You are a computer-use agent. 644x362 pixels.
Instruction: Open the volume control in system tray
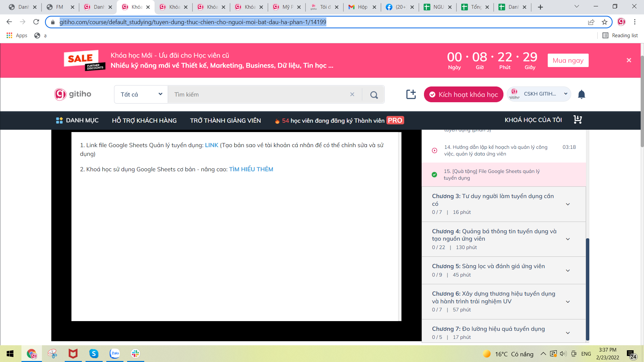point(563,354)
